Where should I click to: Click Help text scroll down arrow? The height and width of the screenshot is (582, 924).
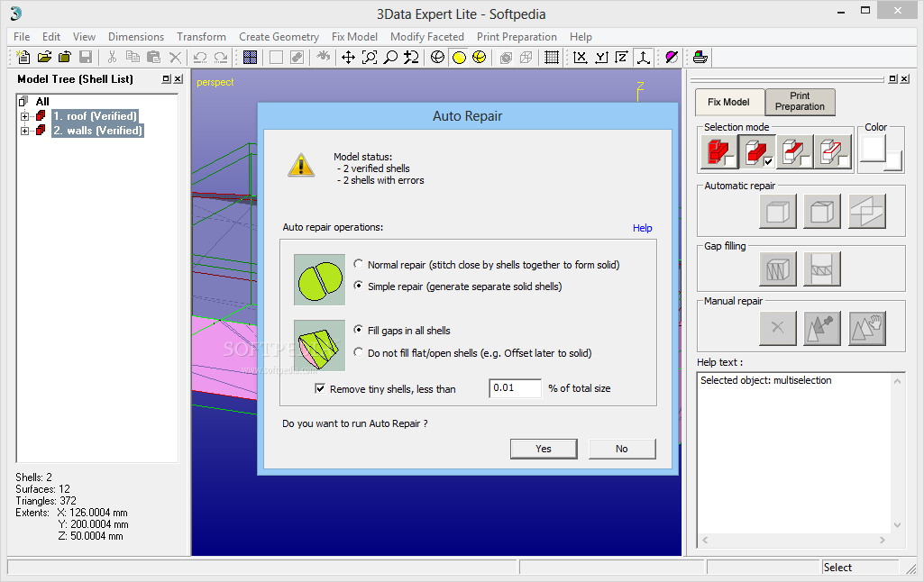coord(897,525)
